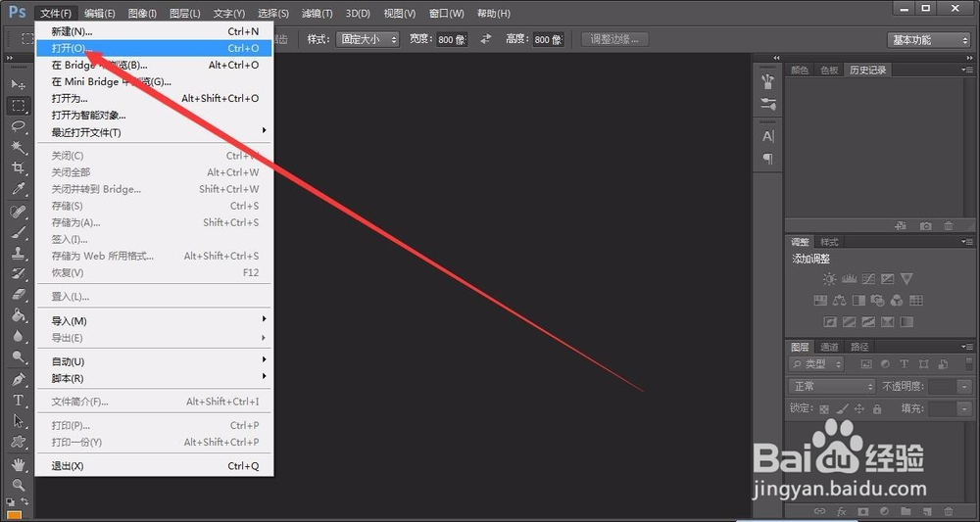980x522 pixels.
Task: Click the layer styles fx icon
Action: (841, 511)
